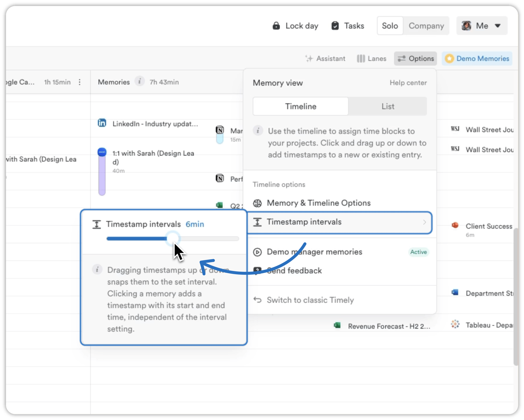The image size is (524, 420).
Task: Click the Lanes icon
Action: pyautogui.click(x=361, y=58)
